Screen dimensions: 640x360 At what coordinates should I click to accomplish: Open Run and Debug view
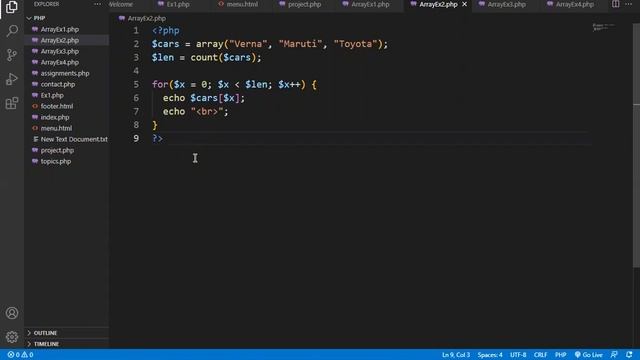point(12,79)
